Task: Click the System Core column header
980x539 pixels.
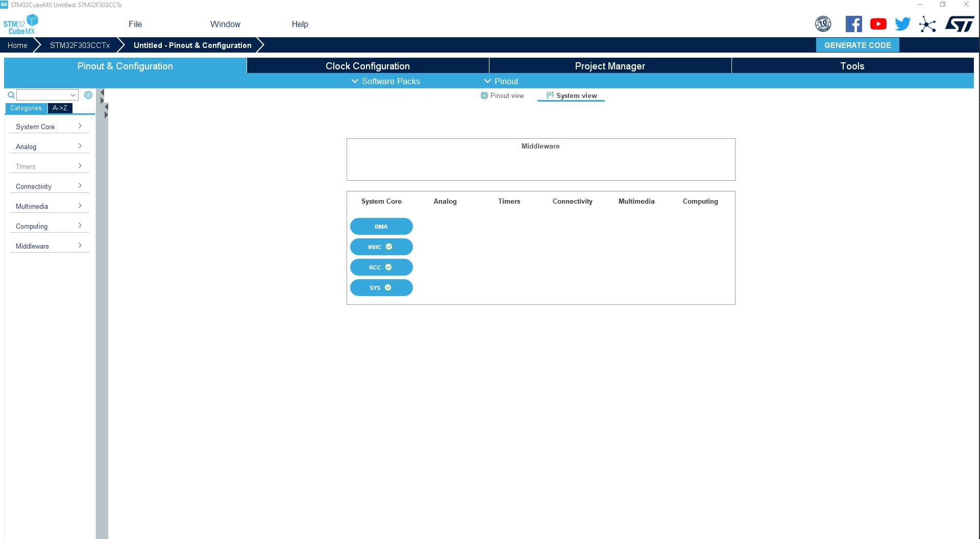Action: 381,201
